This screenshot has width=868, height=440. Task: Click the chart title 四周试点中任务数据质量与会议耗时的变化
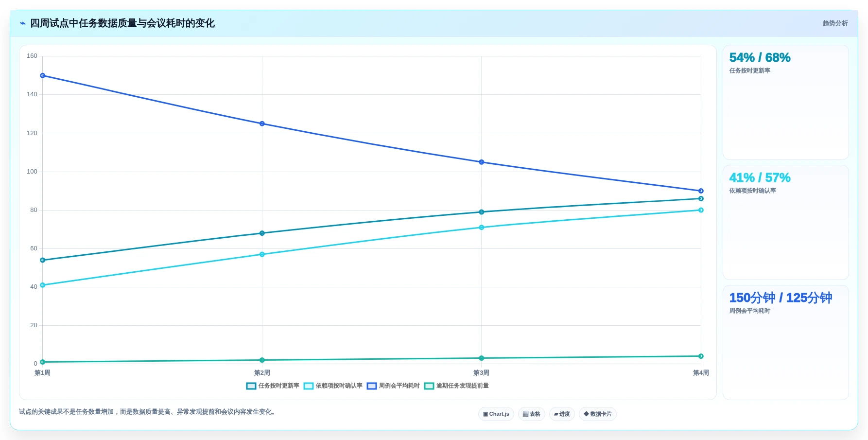pos(122,23)
